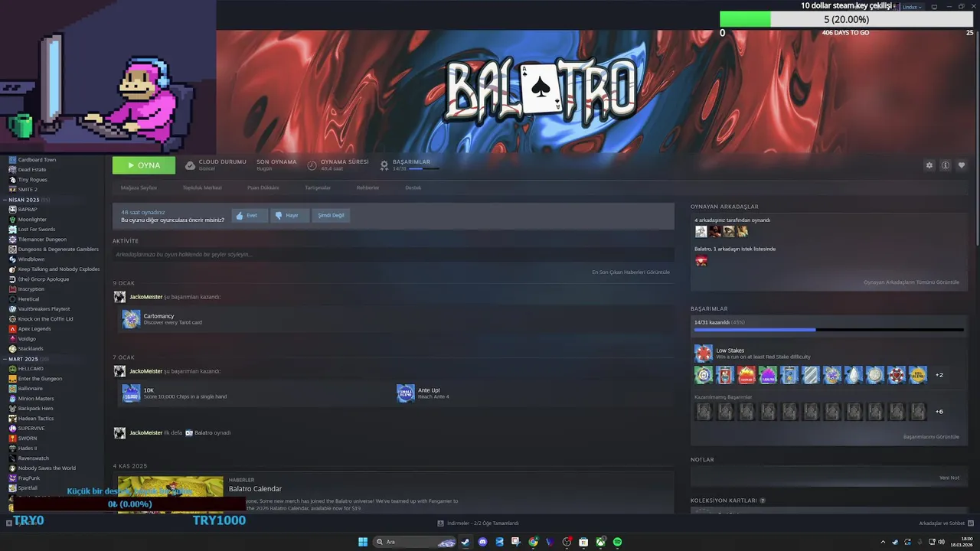Choose Şimdi Değil for the recommendation

[x=331, y=216]
